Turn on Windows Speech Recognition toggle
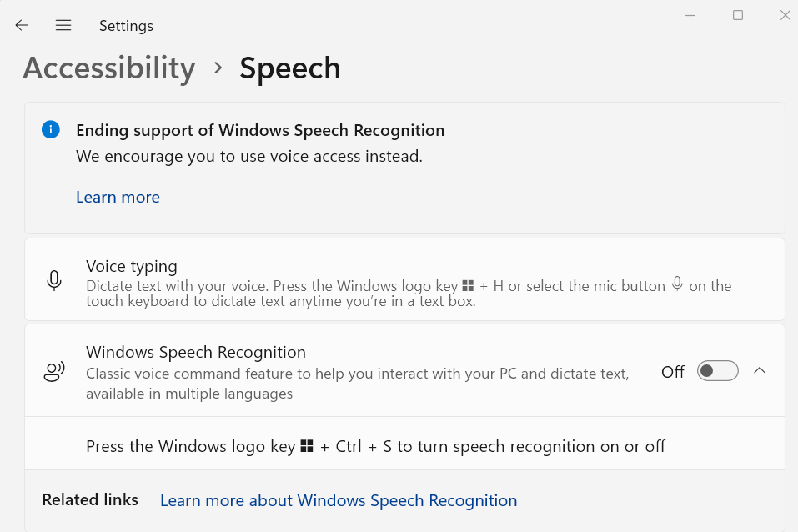The width and height of the screenshot is (798, 532). point(718,370)
